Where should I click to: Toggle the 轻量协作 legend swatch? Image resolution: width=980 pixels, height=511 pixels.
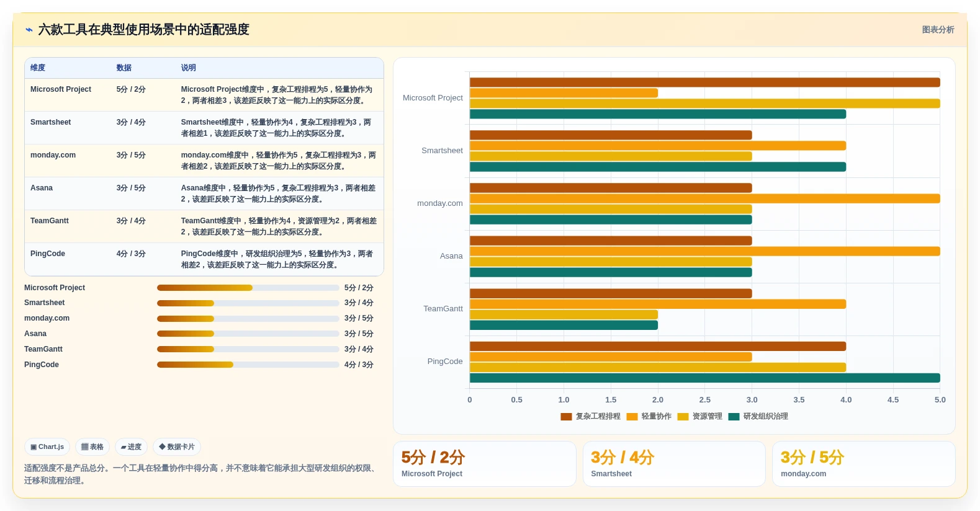click(632, 417)
